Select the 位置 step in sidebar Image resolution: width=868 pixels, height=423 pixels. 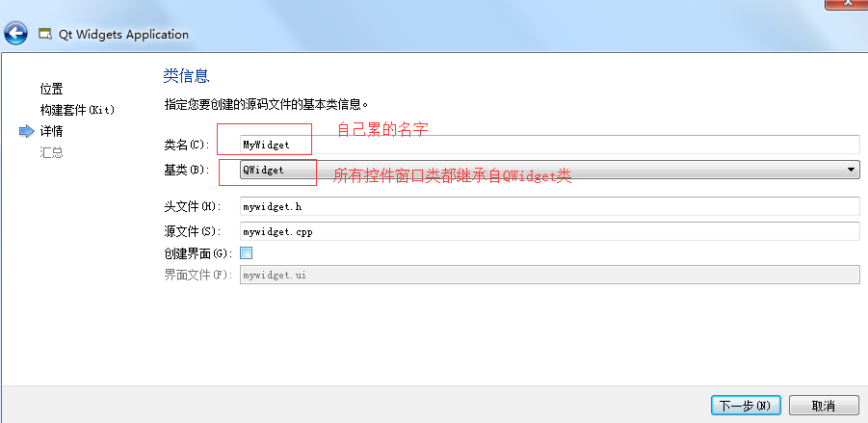pos(51,89)
